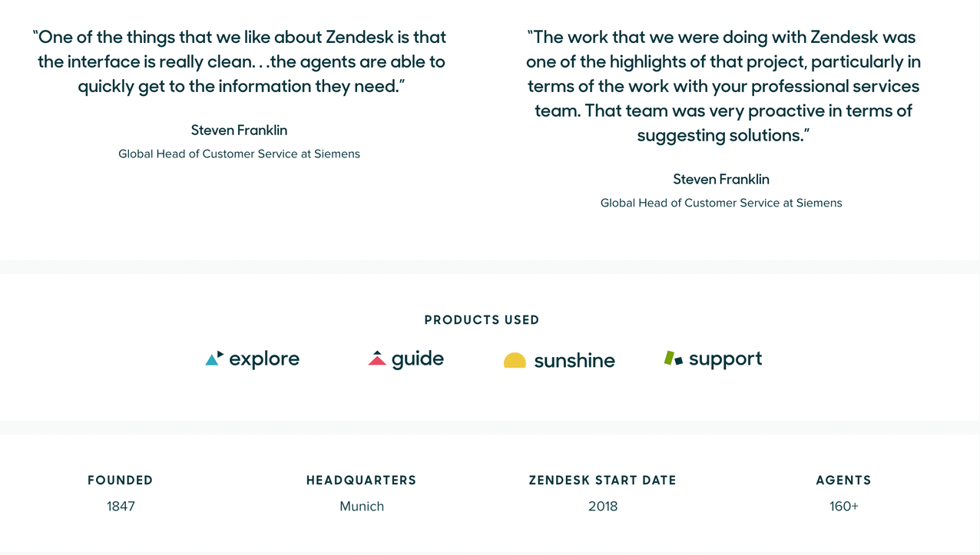
Task: Click the 160+ agents value
Action: coord(843,507)
